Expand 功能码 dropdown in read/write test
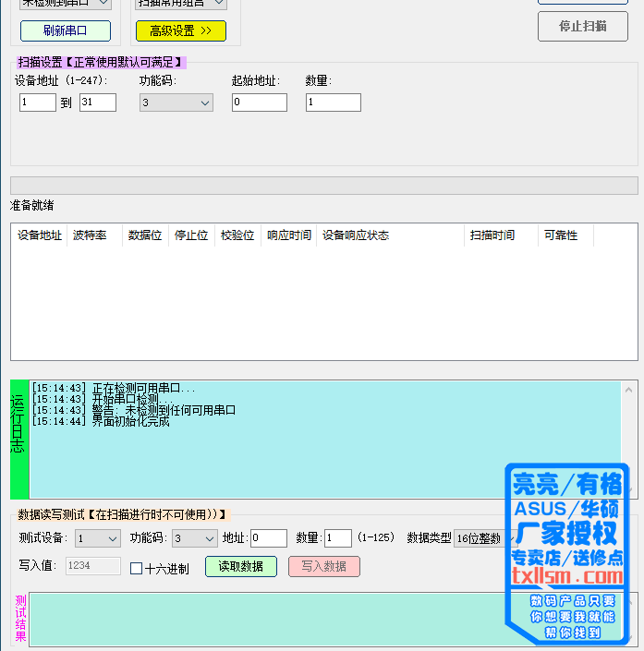Image resolution: width=644 pixels, height=651 pixels. coord(195,538)
